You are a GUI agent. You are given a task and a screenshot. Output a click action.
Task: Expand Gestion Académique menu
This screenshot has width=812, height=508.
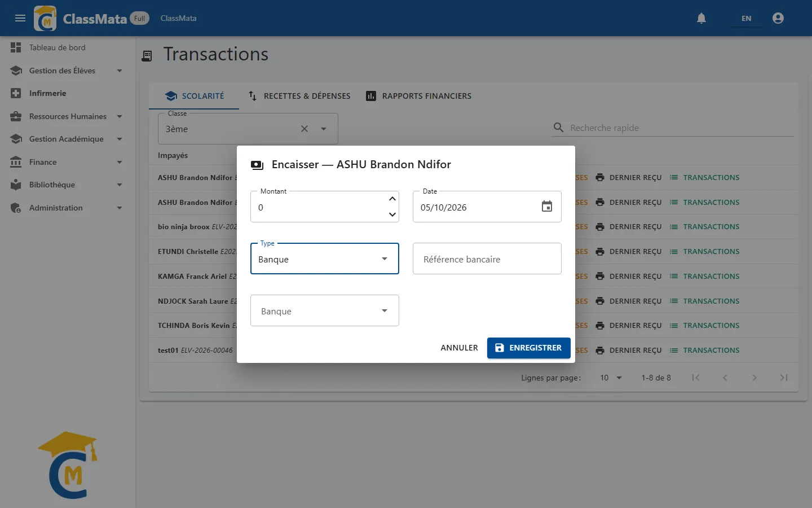(68, 139)
